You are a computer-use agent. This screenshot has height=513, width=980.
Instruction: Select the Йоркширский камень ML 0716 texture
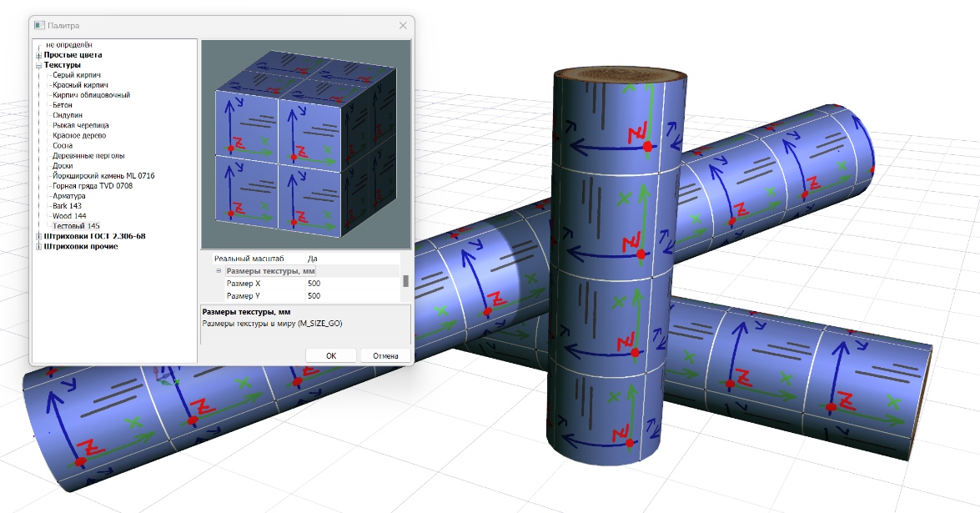(x=103, y=176)
